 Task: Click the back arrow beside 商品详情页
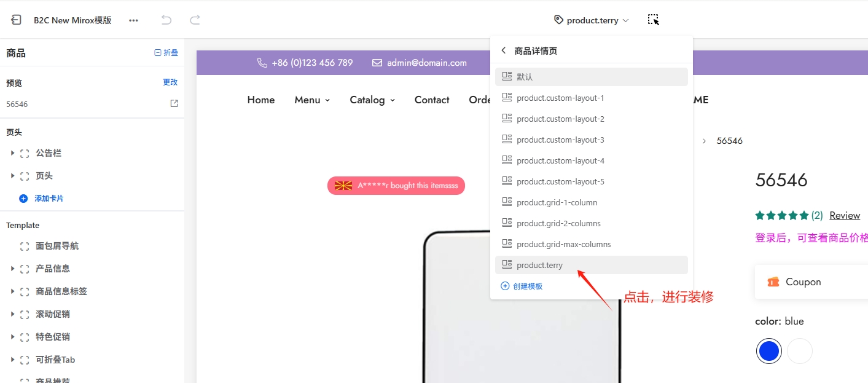click(x=504, y=51)
